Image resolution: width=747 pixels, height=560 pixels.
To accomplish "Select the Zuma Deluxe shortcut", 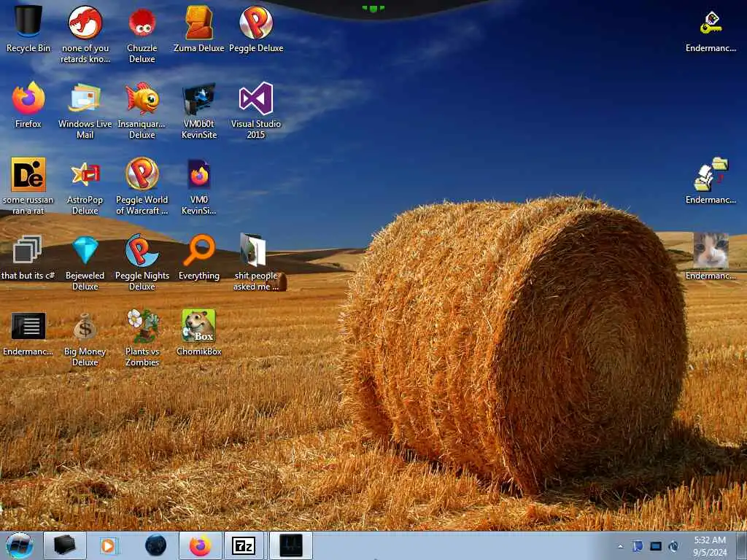I will point(198,28).
